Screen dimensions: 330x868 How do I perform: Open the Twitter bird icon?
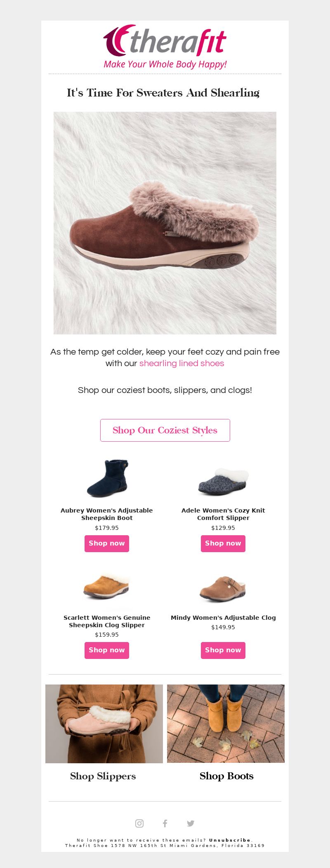click(x=191, y=823)
